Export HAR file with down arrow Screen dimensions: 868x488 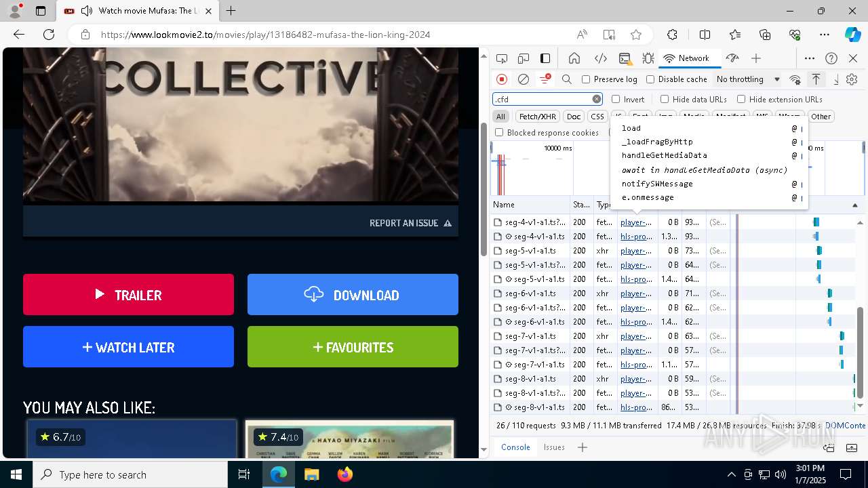(x=835, y=79)
